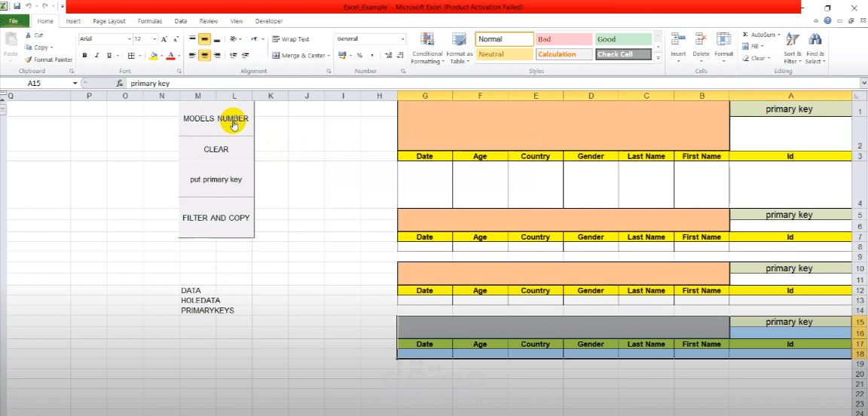Click the Paste clipboard icon
Image resolution: width=868 pixels, height=416 pixels.
(11, 40)
